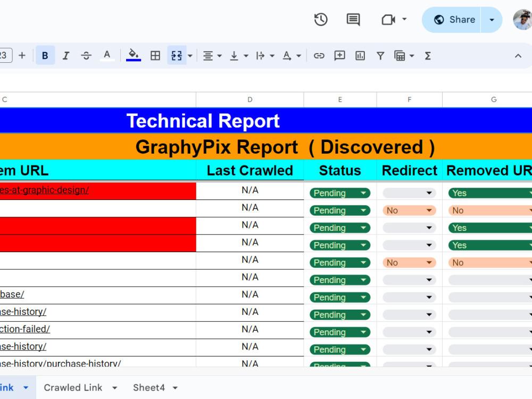Open empty Redirect dropdown in graphic-design row

coord(410,193)
